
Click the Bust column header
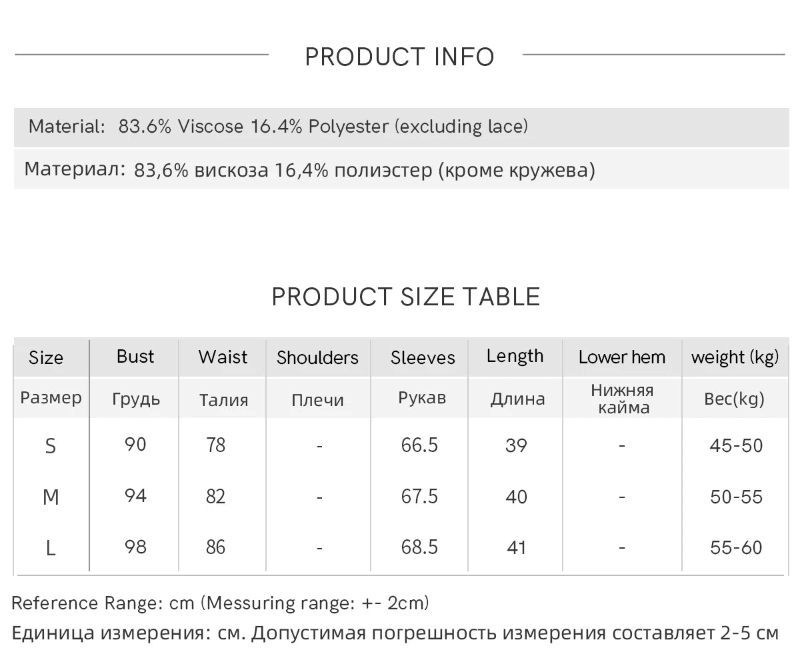tap(135, 357)
